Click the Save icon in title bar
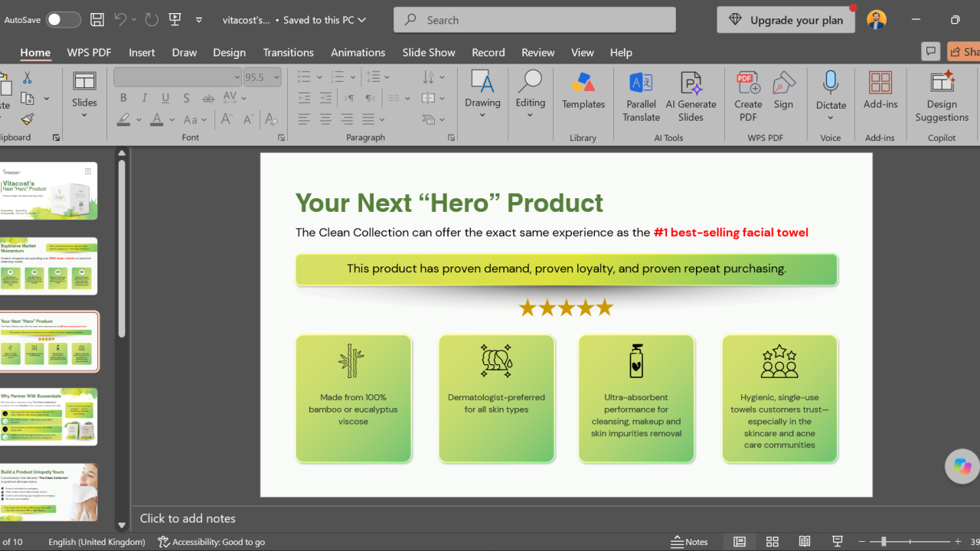This screenshot has width=980, height=551. 97,20
